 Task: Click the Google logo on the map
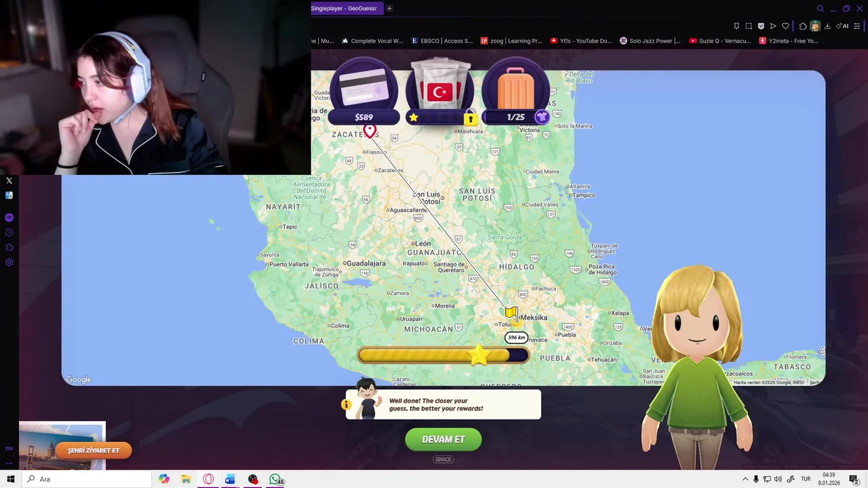click(x=79, y=380)
